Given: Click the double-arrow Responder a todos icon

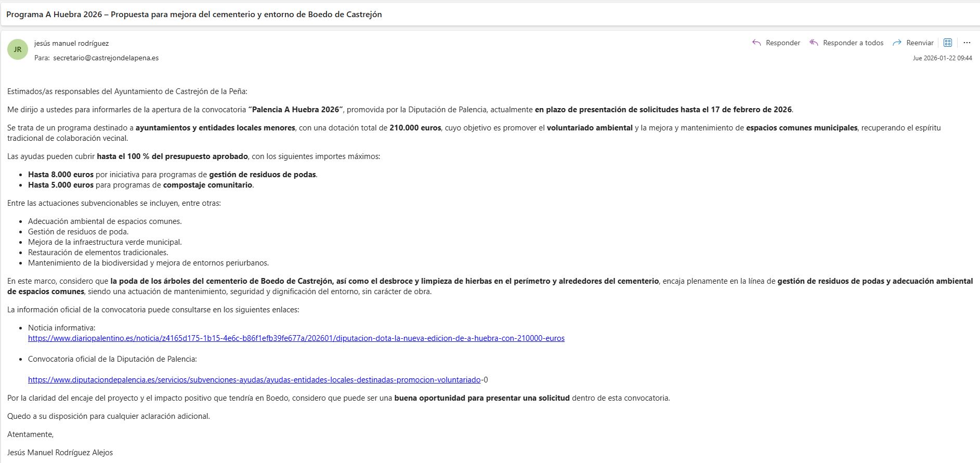Looking at the screenshot, I should click(814, 43).
